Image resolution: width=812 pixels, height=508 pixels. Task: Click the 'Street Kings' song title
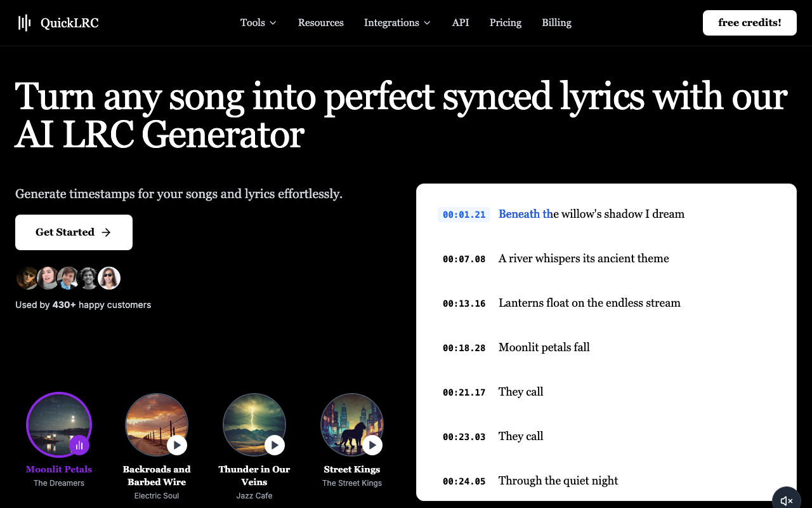352,469
